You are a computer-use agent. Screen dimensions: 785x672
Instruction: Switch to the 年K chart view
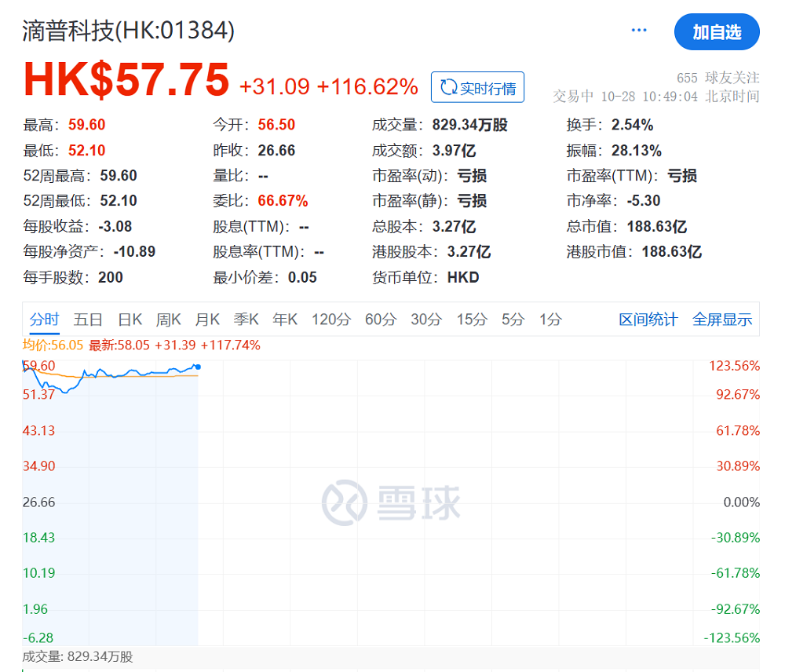click(x=284, y=320)
